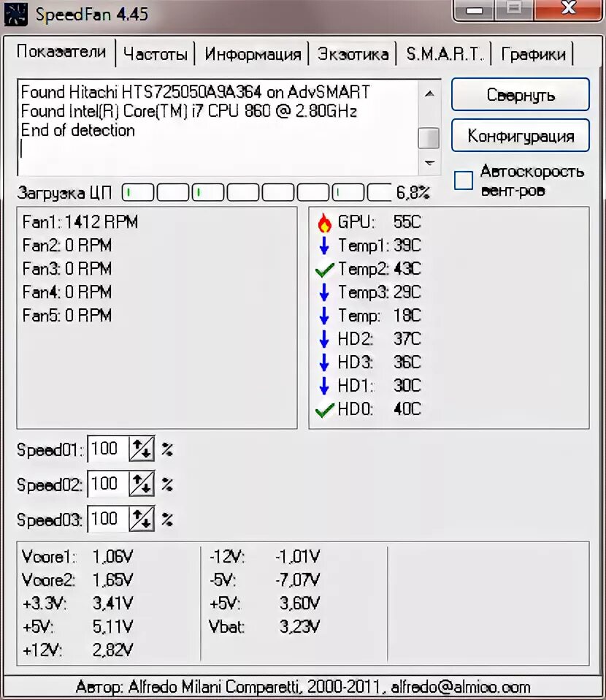This screenshot has width=606, height=700.
Task: Click the Speed03 value field
Action: [109, 519]
